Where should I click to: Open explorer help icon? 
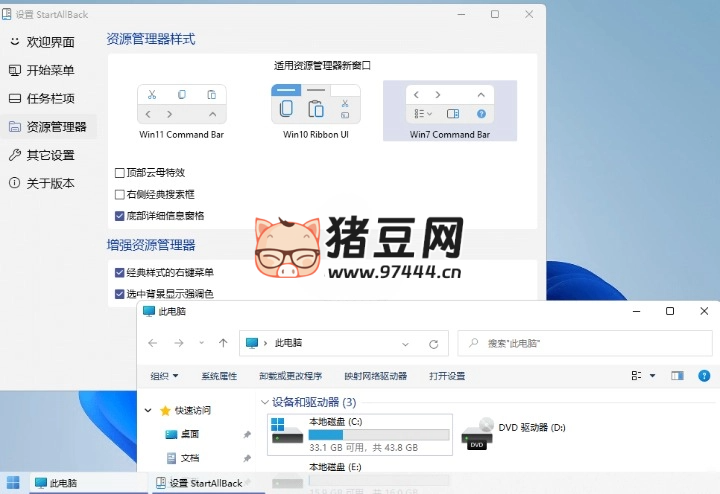click(704, 376)
